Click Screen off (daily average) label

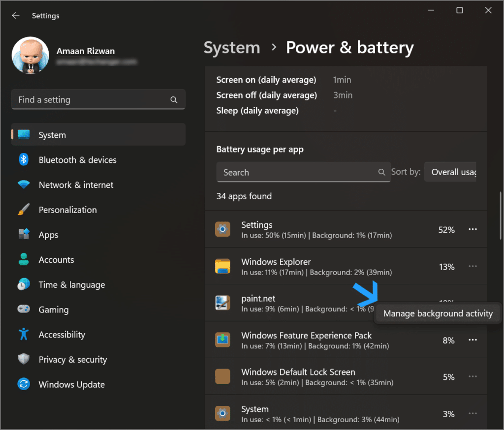click(266, 95)
